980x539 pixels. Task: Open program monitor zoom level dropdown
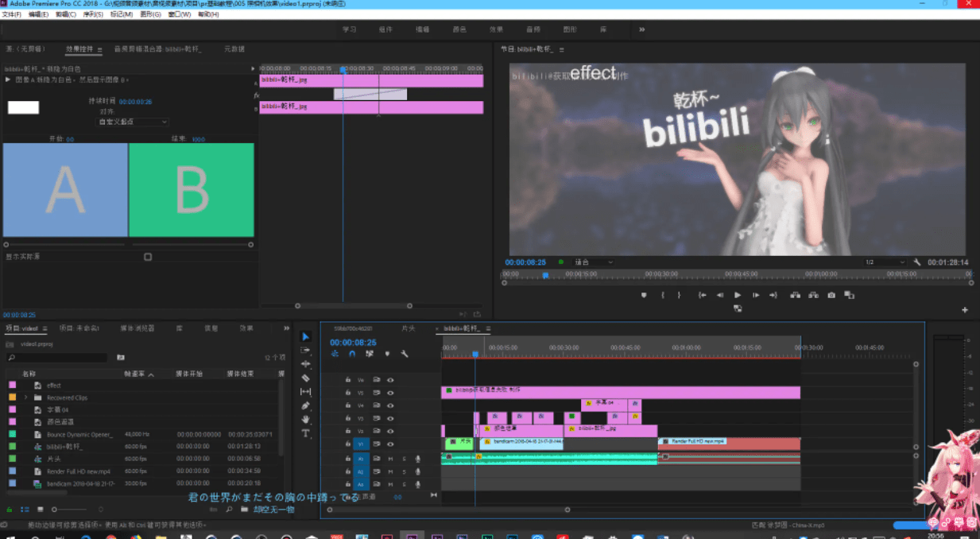click(x=595, y=262)
